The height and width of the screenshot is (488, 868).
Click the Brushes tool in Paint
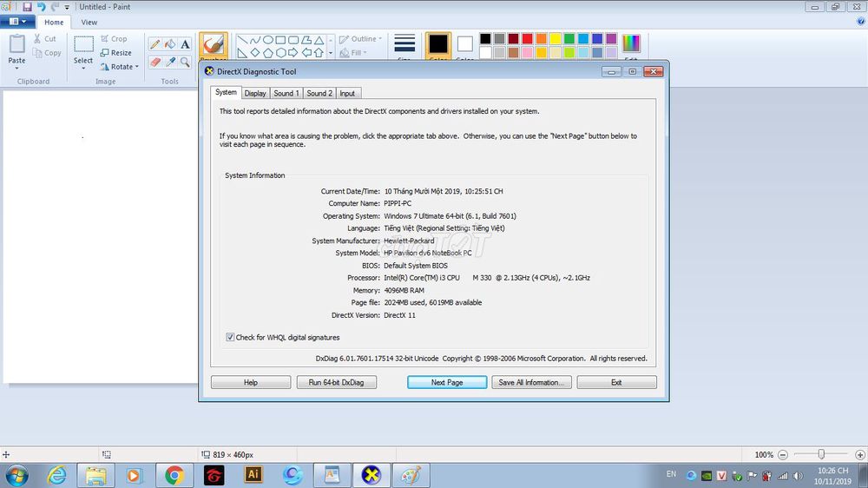(214, 45)
